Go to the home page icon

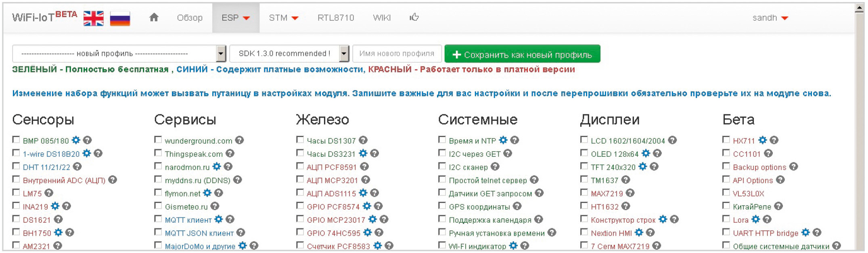click(154, 17)
